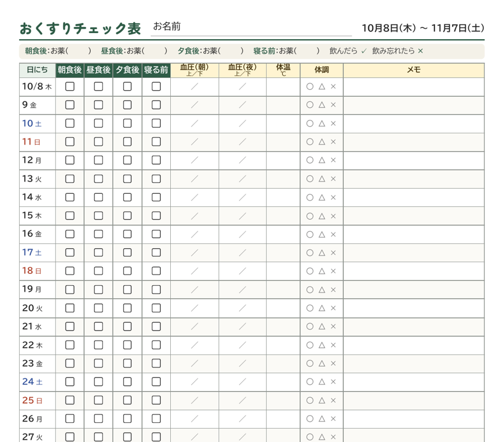Mark × in 体調 for 16 金
Image resolution: width=504 pixels, height=442 pixels.
333,234
